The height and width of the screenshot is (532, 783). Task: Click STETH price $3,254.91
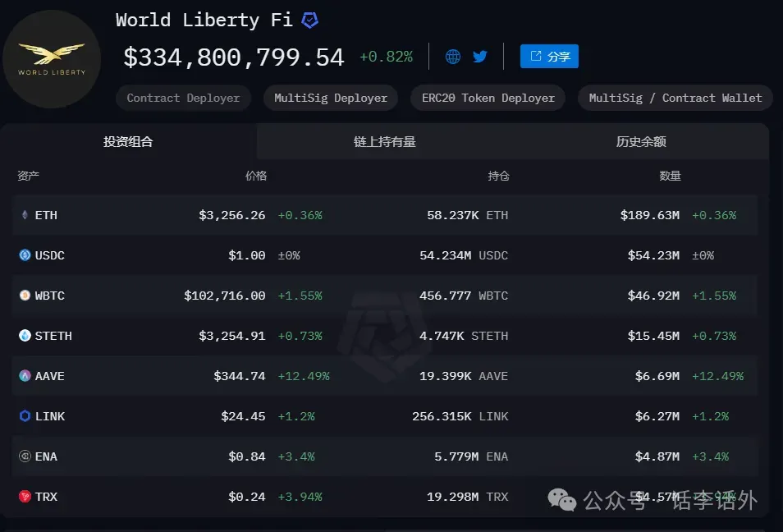231,336
